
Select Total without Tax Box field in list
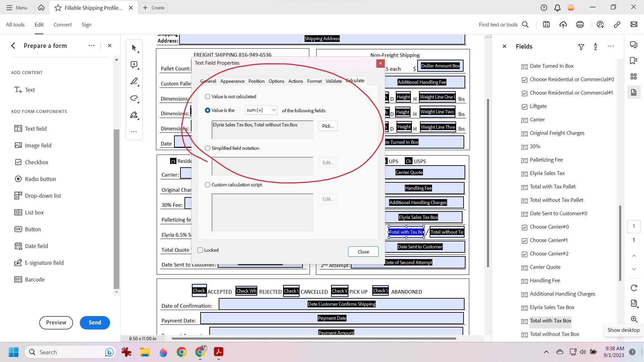pyautogui.click(x=554, y=334)
